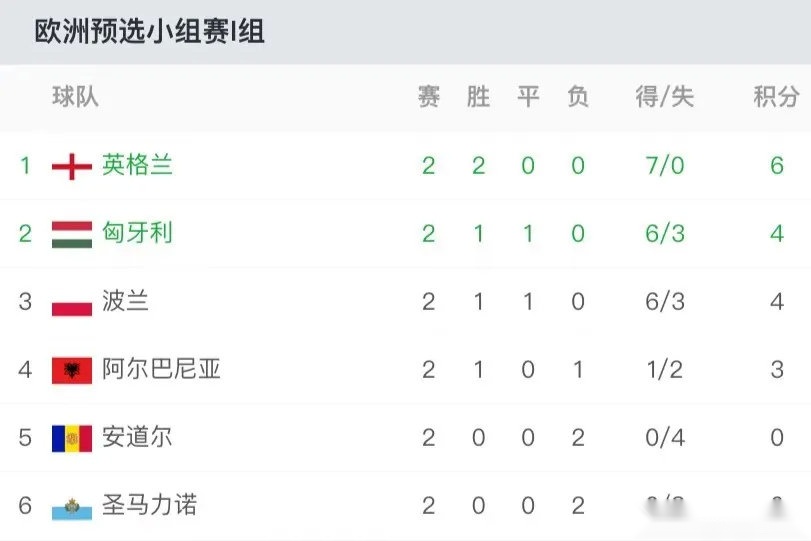Click the Andorra flag icon
Image resolution: width=811 pixels, height=541 pixels.
[x=72, y=438]
